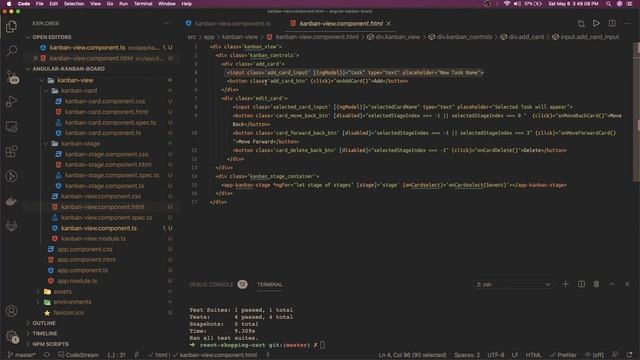Image resolution: width=640 pixels, height=360 pixels.
Task: Click the master branch in status bar
Action: point(22,355)
